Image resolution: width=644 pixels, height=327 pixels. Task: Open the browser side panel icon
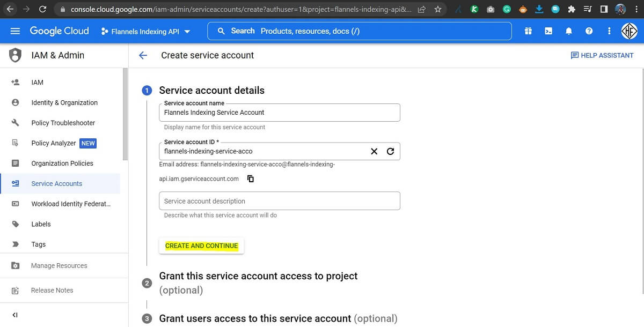(604, 9)
